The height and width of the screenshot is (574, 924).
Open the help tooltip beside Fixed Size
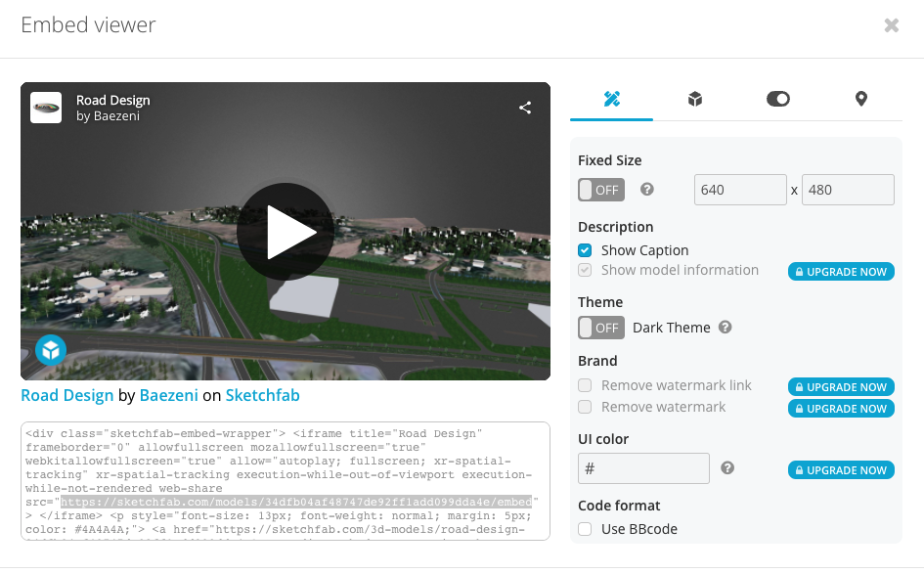pyautogui.click(x=646, y=190)
